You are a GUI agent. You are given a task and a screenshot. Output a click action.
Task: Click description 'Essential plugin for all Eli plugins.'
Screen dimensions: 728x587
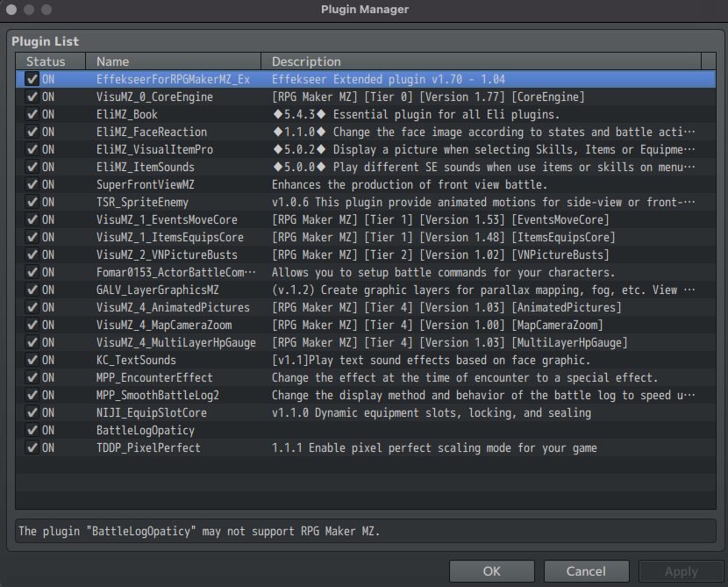(446, 115)
